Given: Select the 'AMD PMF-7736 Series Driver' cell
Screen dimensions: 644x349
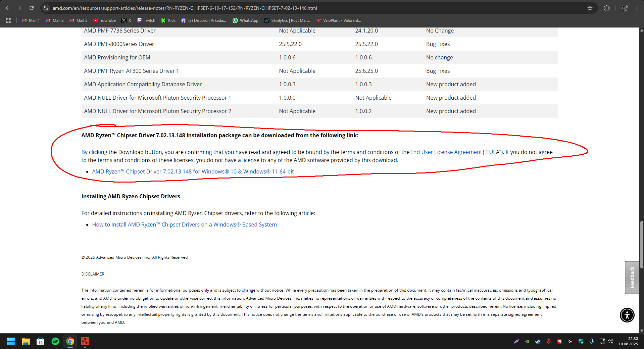Looking at the screenshot, I should coord(120,31).
